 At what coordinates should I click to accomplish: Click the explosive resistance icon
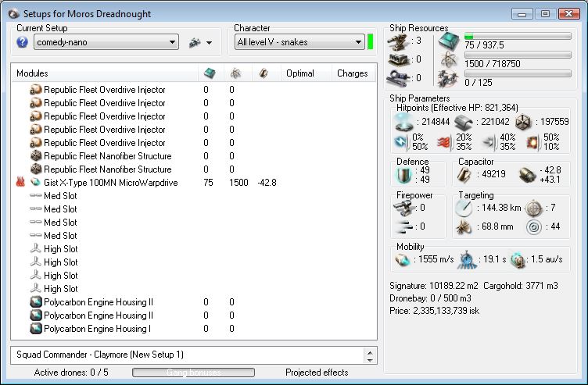coord(532,142)
